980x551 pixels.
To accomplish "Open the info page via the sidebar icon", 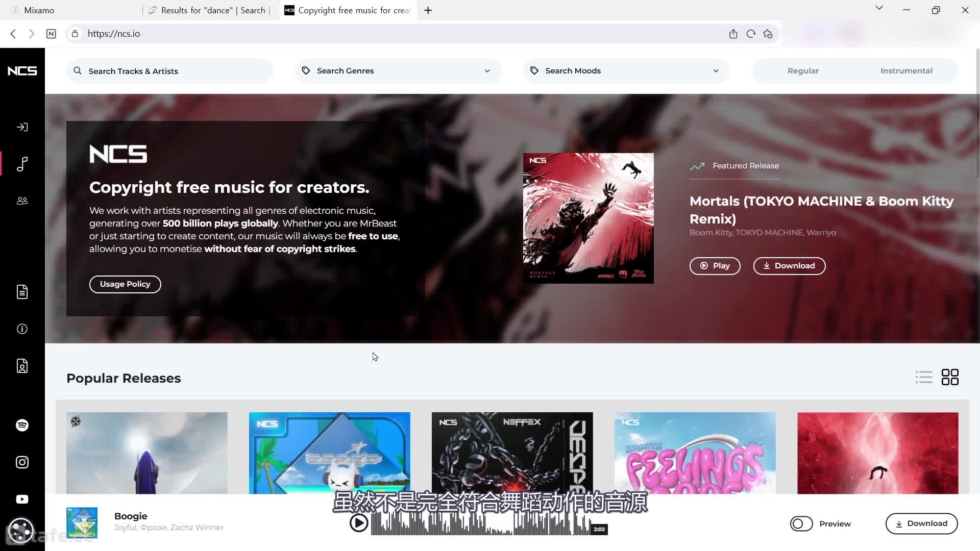I will tap(22, 329).
